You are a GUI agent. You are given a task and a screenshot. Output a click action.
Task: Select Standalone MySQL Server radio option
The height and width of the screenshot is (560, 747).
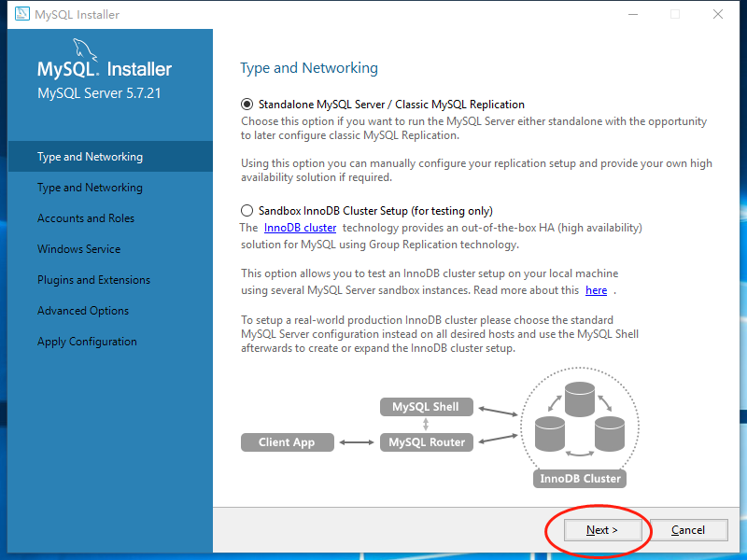247,105
